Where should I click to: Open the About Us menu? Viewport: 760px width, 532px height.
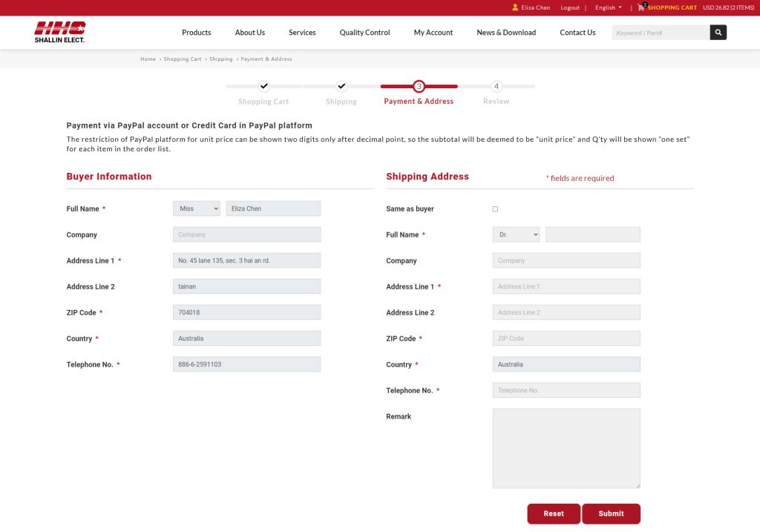click(x=249, y=33)
